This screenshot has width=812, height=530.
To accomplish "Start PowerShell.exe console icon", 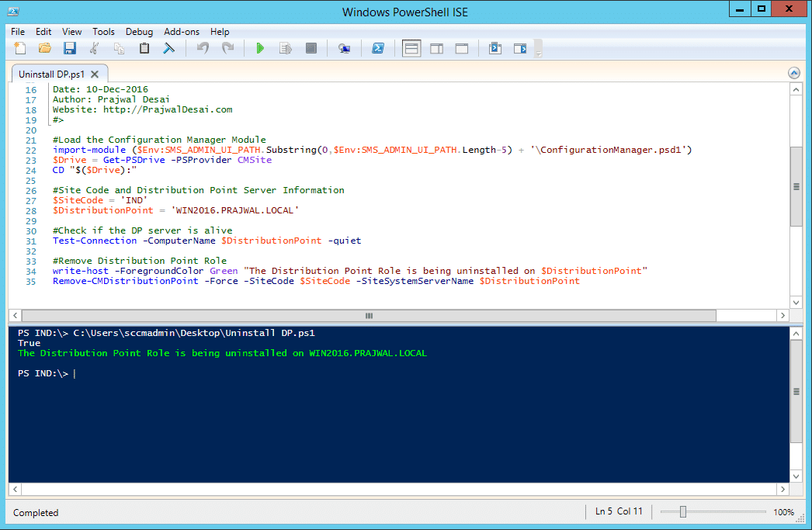I will coord(378,49).
